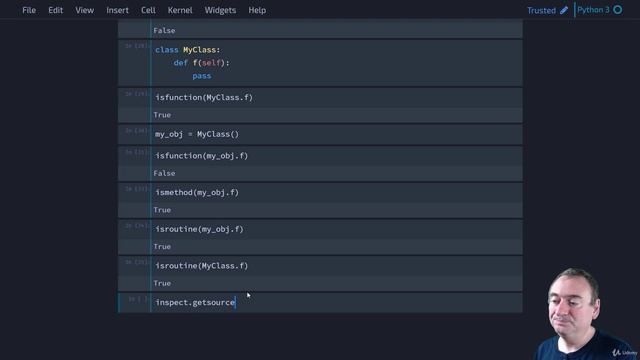Click the Python 3 kernel name
The height and width of the screenshot is (360, 640).
click(593, 10)
